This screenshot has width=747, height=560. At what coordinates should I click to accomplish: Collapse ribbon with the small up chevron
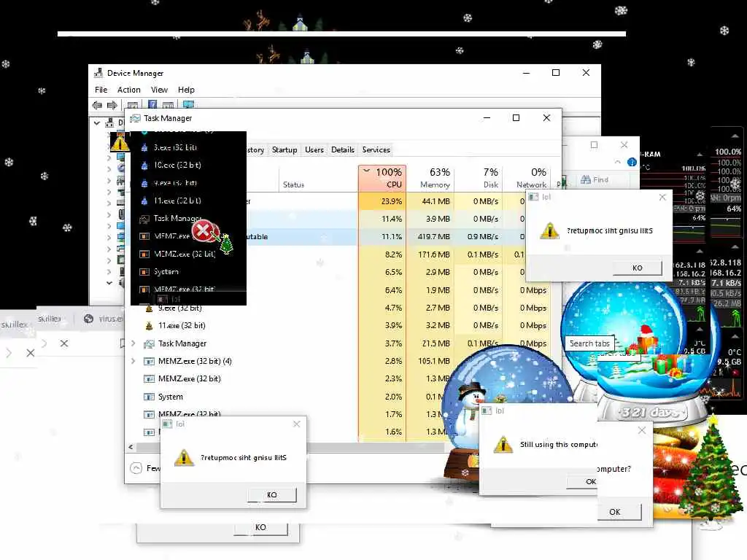(618, 163)
